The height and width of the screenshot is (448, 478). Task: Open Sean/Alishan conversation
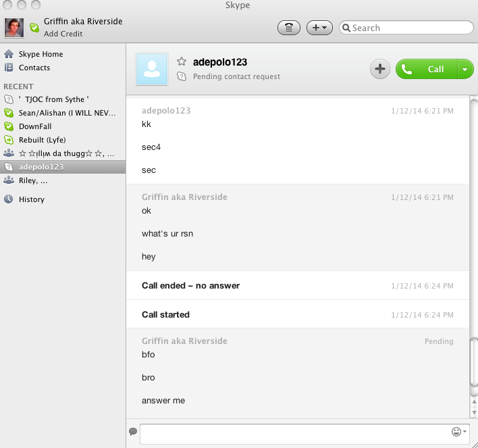point(63,113)
